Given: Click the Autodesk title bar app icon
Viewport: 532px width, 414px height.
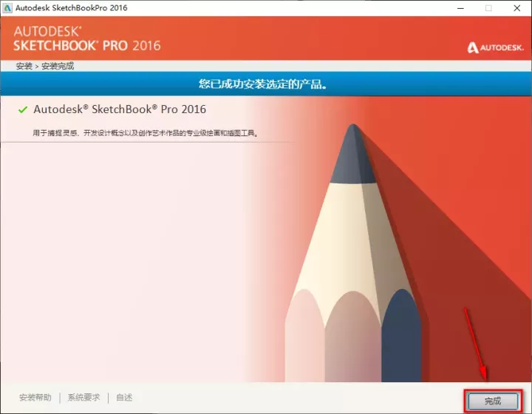Looking at the screenshot, I should (7, 8).
